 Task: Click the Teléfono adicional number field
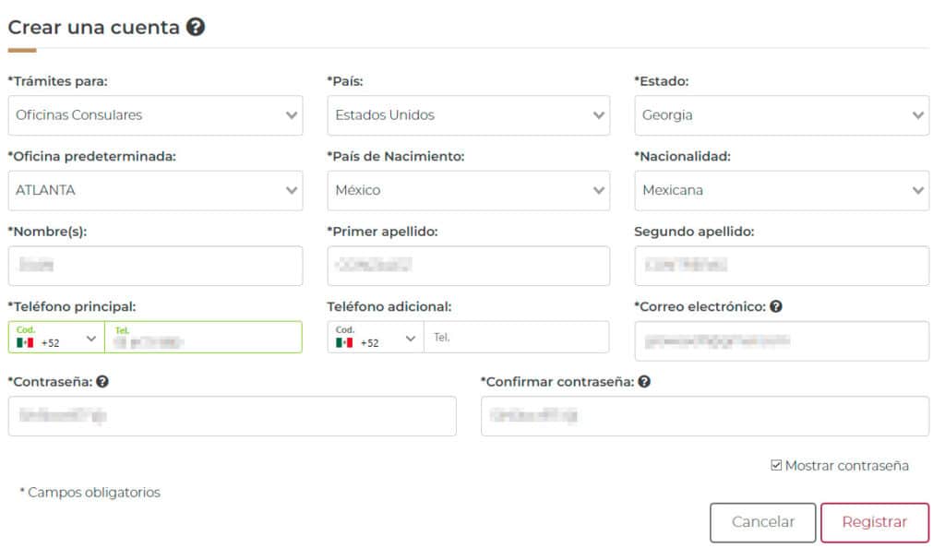tap(516, 338)
